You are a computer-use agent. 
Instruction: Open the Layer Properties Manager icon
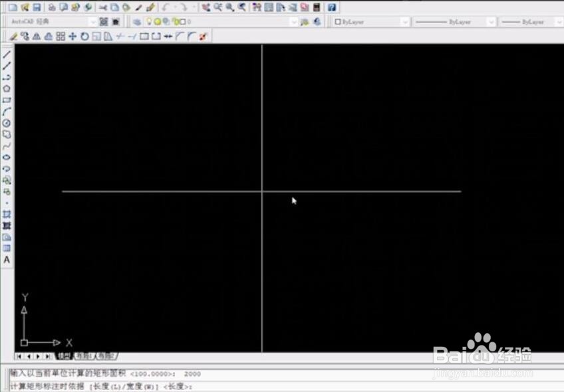(137, 22)
